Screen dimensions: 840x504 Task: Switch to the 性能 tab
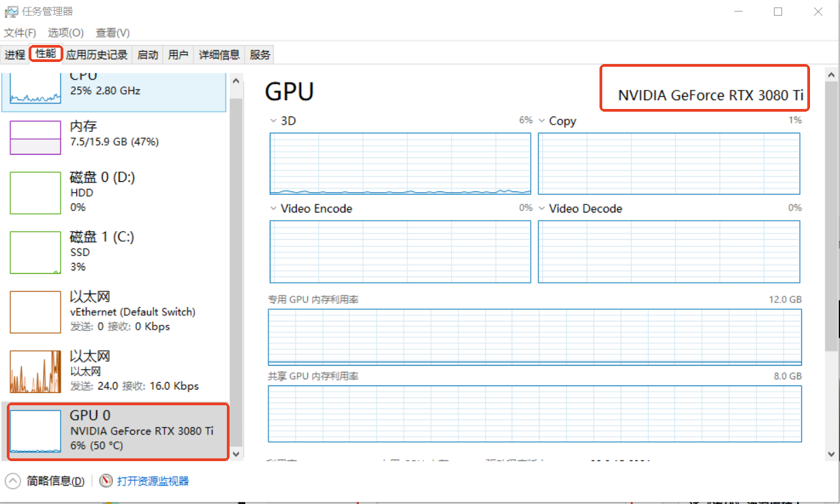point(46,54)
